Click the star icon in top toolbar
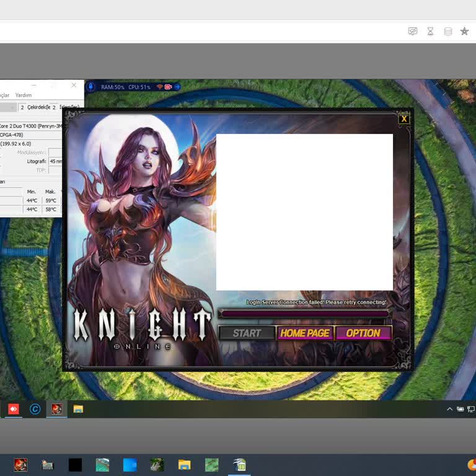 (464, 31)
